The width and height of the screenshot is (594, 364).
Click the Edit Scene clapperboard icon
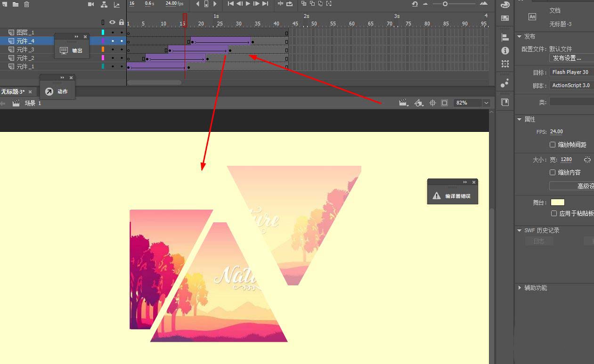tap(403, 103)
